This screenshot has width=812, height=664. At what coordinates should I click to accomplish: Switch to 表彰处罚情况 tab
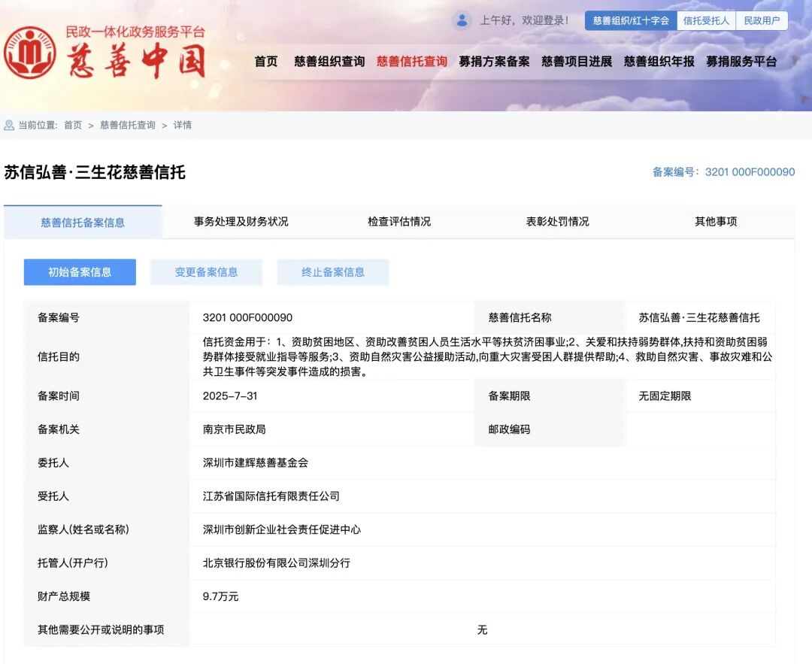tap(558, 222)
